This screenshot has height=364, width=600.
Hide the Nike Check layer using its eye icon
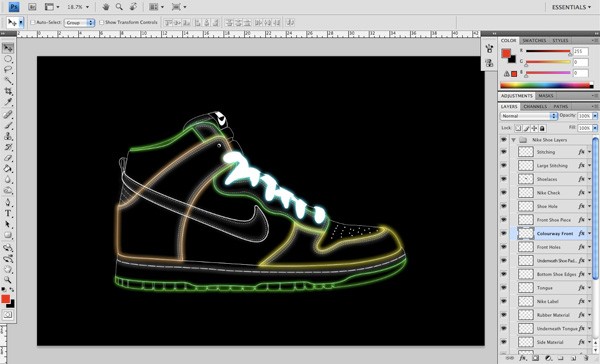(x=504, y=193)
